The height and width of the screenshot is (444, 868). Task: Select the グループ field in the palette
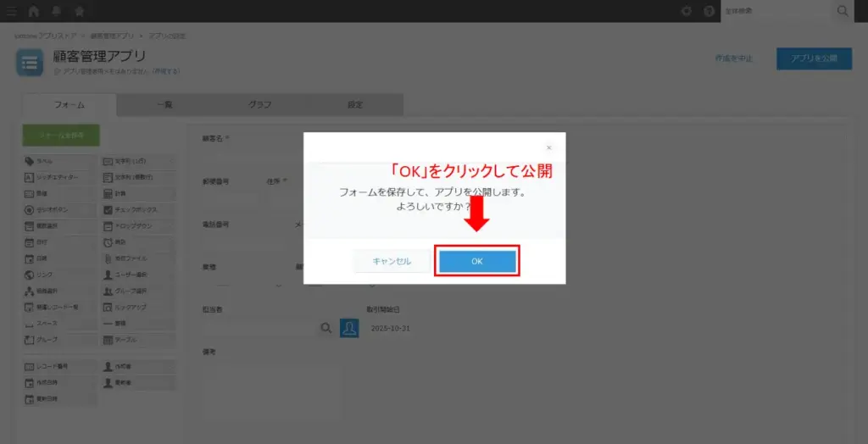[x=60, y=340]
